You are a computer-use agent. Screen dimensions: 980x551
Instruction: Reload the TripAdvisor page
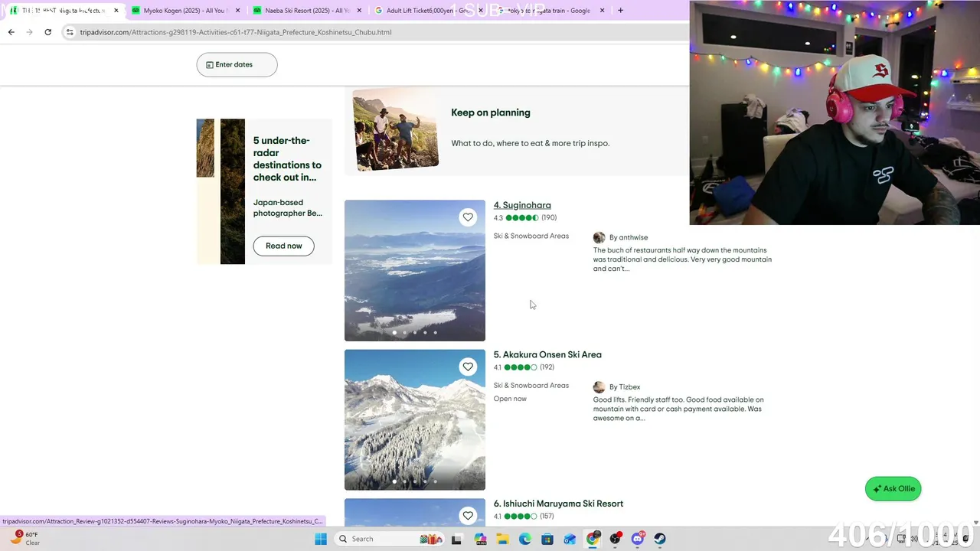tap(47, 32)
